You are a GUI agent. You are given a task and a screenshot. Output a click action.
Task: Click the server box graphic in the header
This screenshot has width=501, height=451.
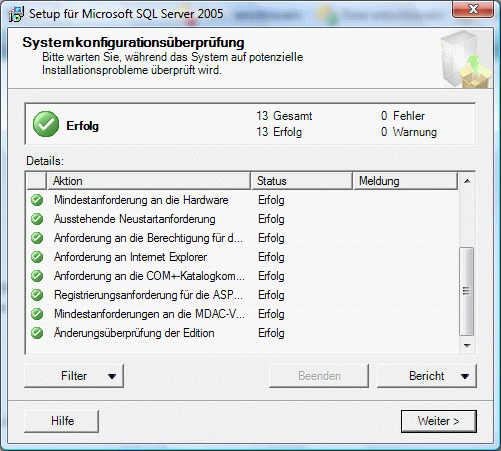[x=465, y=59]
